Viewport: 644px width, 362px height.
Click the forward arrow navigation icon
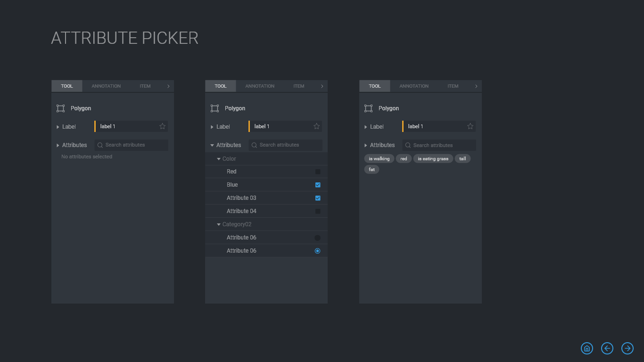coord(627,348)
